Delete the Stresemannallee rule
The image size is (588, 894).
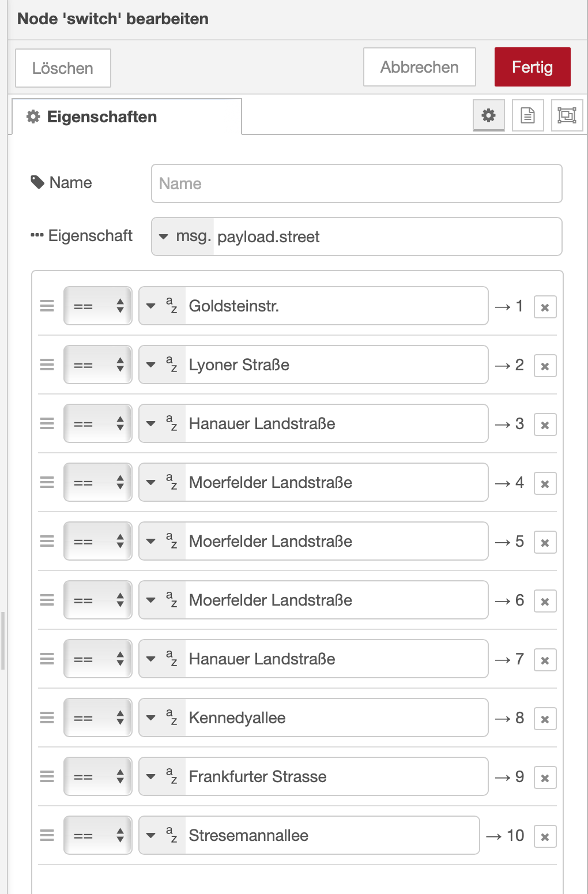[545, 836]
